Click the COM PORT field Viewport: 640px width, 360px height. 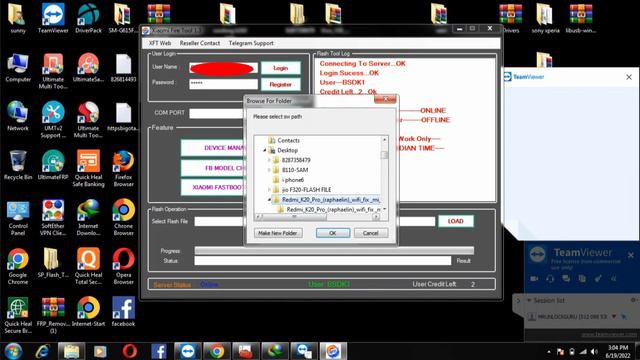[216, 113]
